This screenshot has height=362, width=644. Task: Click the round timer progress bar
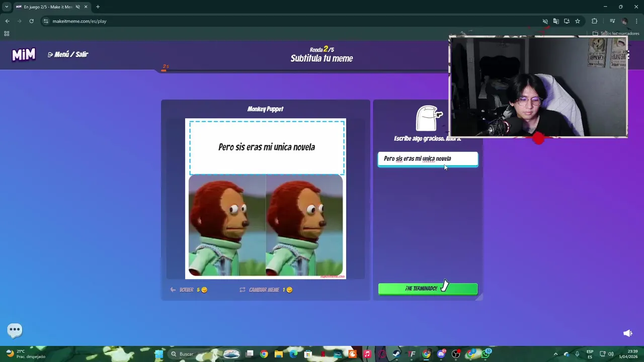point(304,71)
